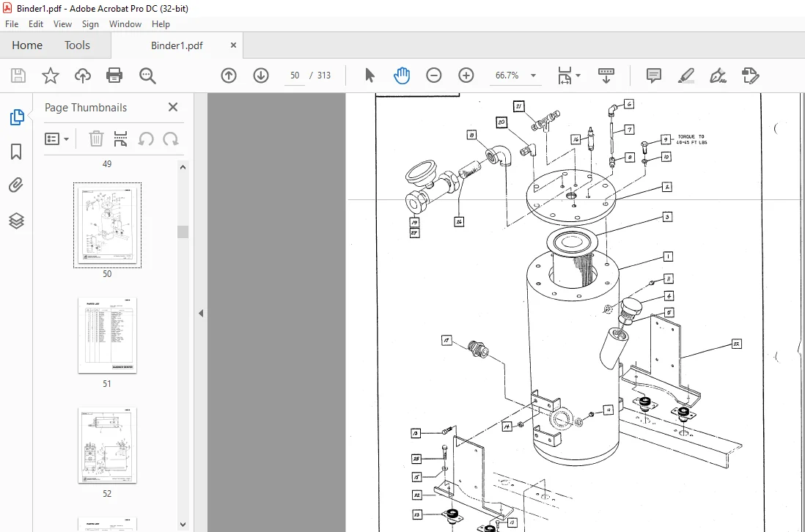Click thumbnails scrollbar up arrow
Screen dimensions: 805x532
point(183,167)
